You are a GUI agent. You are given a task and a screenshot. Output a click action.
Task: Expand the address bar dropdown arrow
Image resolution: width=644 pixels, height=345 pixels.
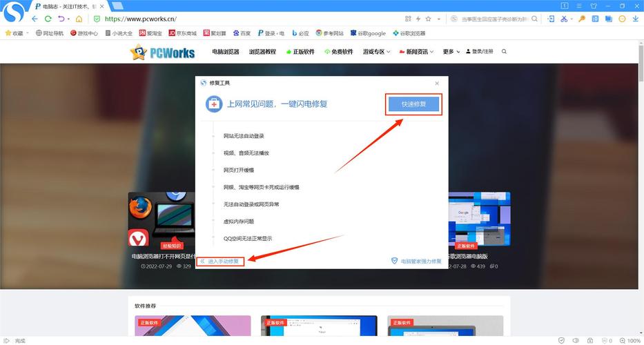coord(438,19)
